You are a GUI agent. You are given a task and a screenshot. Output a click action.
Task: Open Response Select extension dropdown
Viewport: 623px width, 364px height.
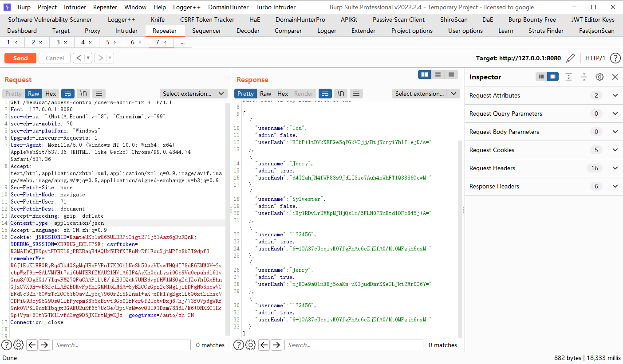coord(426,94)
